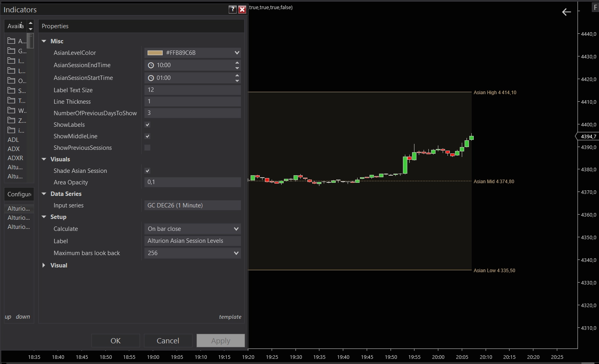Image resolution: width=599 pixels, height=364 pixels.
Task: Click the down link under configured list
Action: (23, 317)
